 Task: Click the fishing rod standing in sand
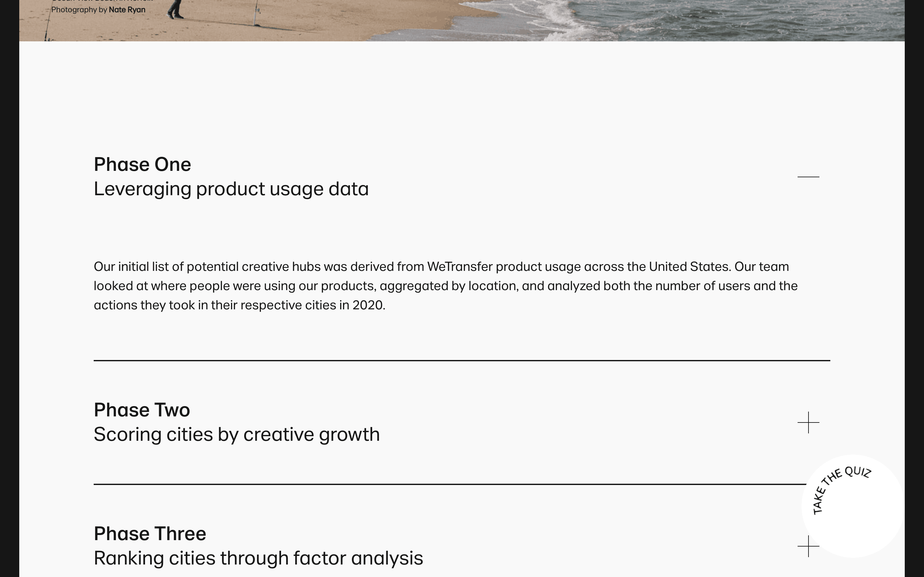pos(257,13)
